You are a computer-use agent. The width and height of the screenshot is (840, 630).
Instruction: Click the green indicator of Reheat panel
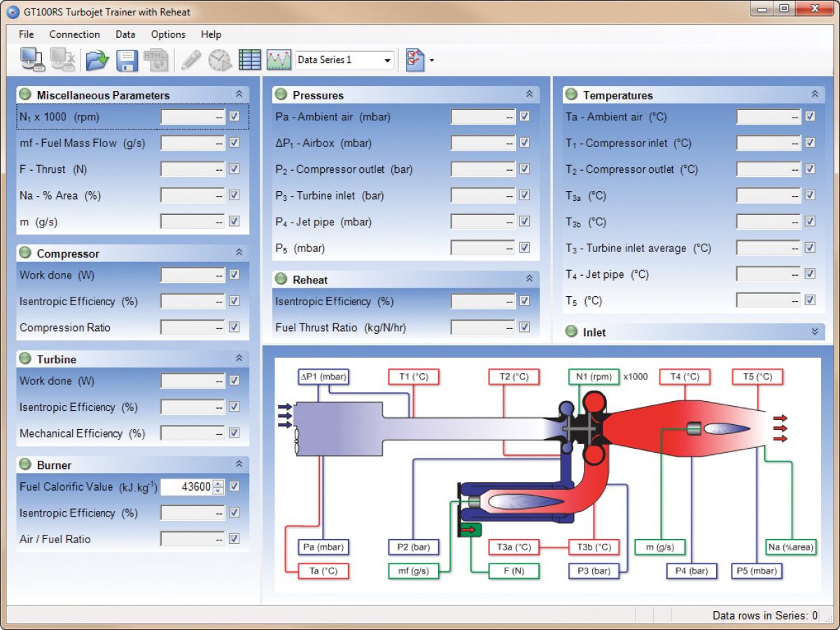(281, 279)
